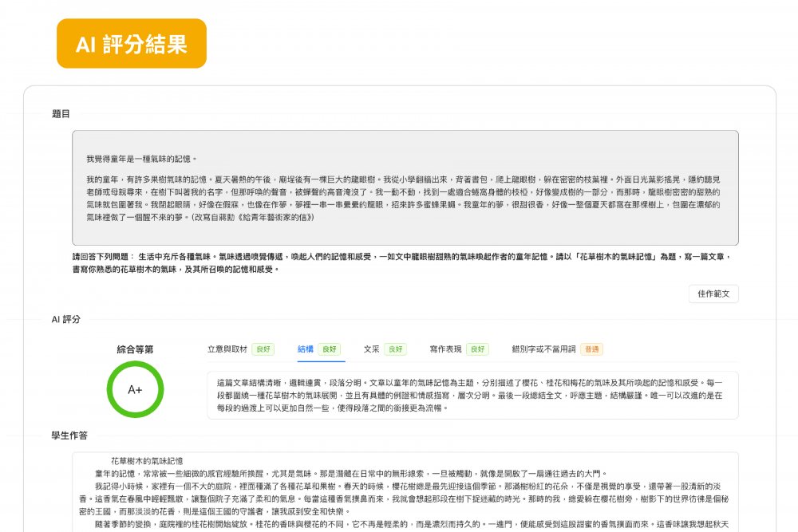798x532 pixels.
Task: Show the 寫作表現 feedback tab
Action: point(446,349)
